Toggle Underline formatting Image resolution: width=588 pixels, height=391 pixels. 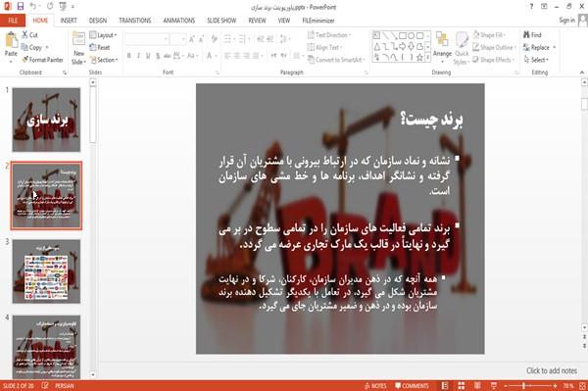tap(148, 56)
